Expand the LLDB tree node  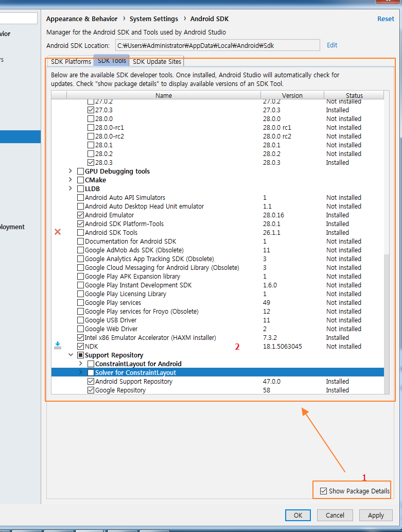click(71, 188)
